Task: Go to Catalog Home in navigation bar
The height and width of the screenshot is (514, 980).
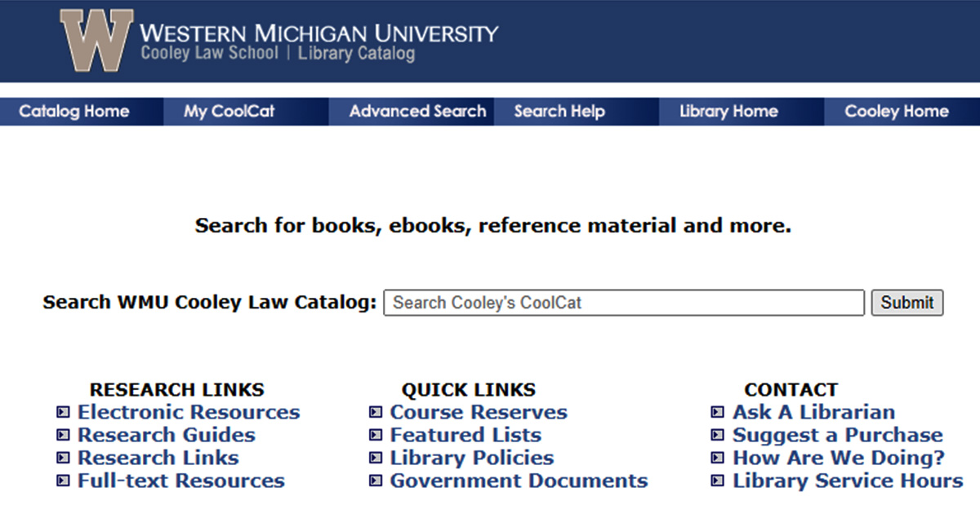Action: click(x=74, y=112)
